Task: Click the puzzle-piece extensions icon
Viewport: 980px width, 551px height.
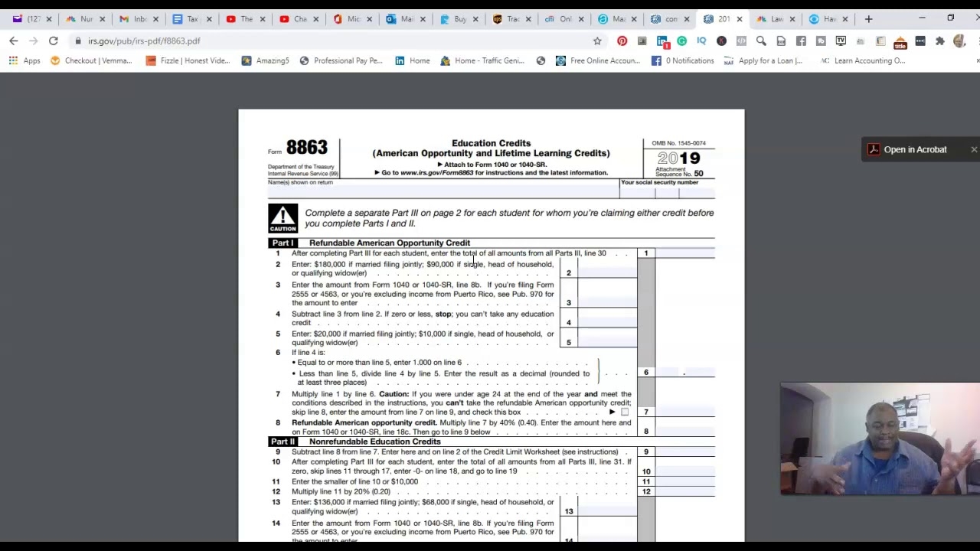Action: point(939,41)
